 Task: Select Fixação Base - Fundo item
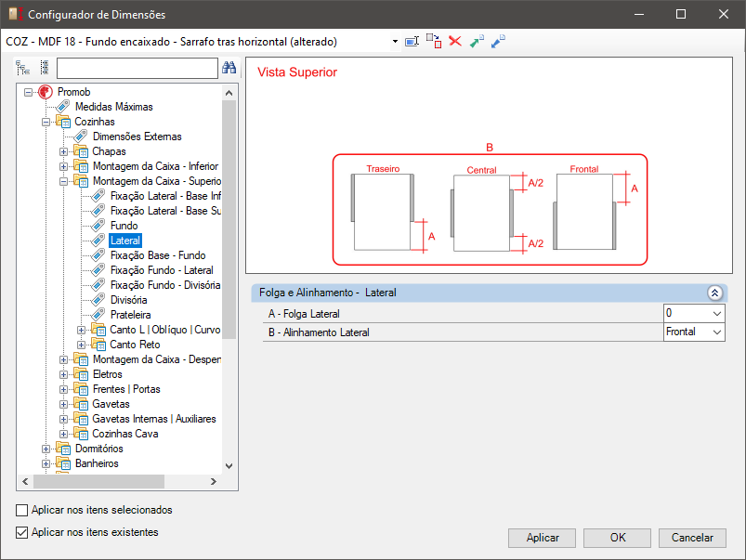coord(158,255)
